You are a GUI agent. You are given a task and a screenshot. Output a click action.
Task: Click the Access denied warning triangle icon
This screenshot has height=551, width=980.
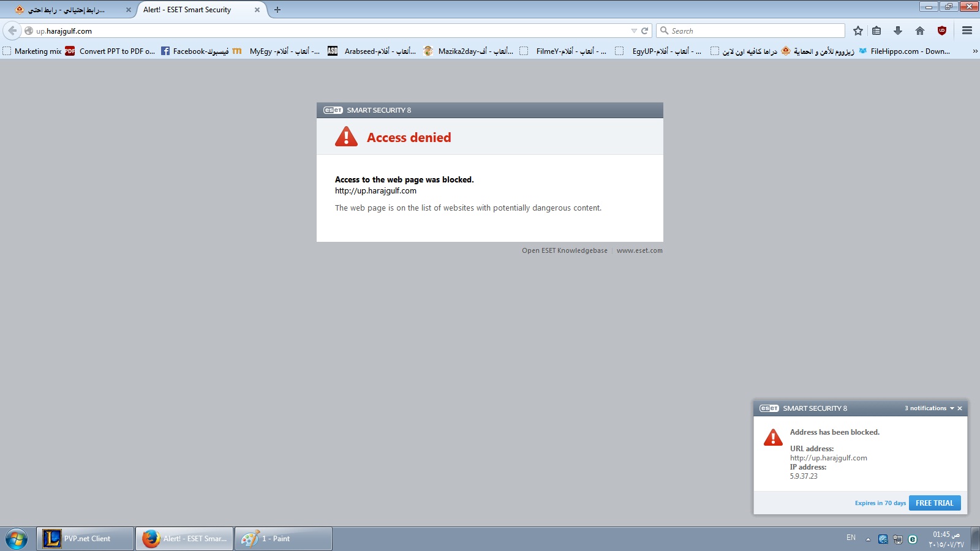point(346,137)
